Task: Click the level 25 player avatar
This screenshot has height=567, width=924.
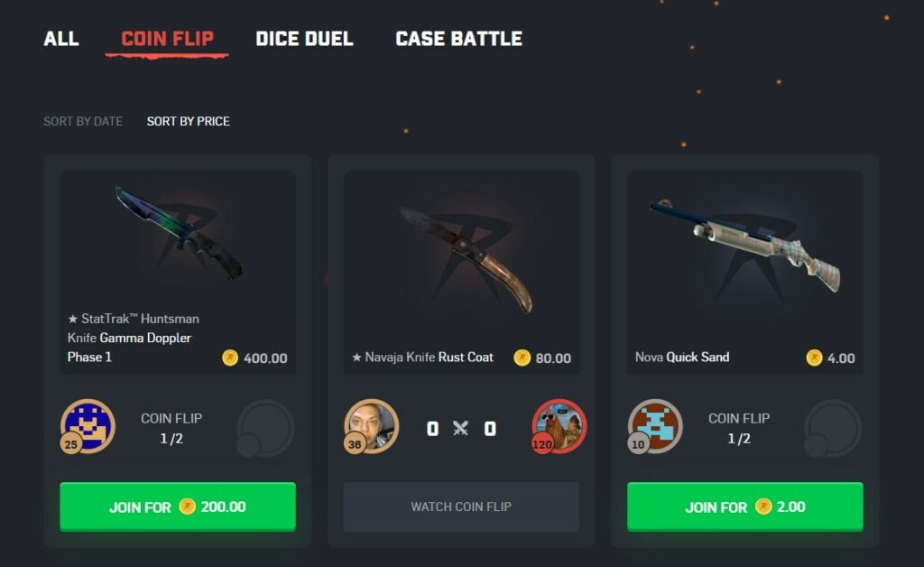Action: tap(88, 426)
